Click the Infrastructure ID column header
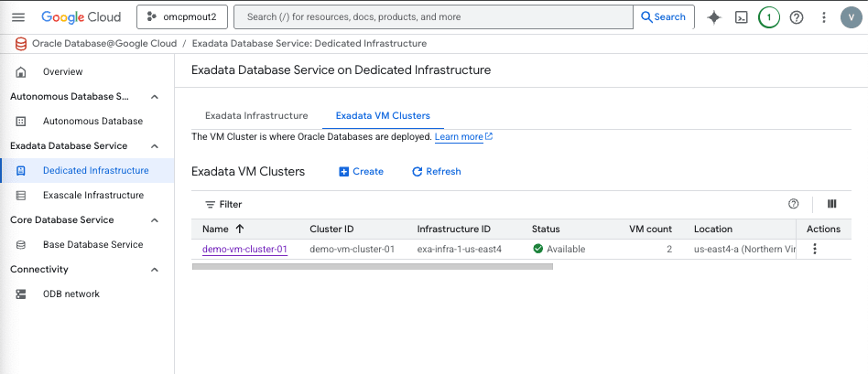The height and width of the screenshot is (374, 868). click(x=454, y=229)
